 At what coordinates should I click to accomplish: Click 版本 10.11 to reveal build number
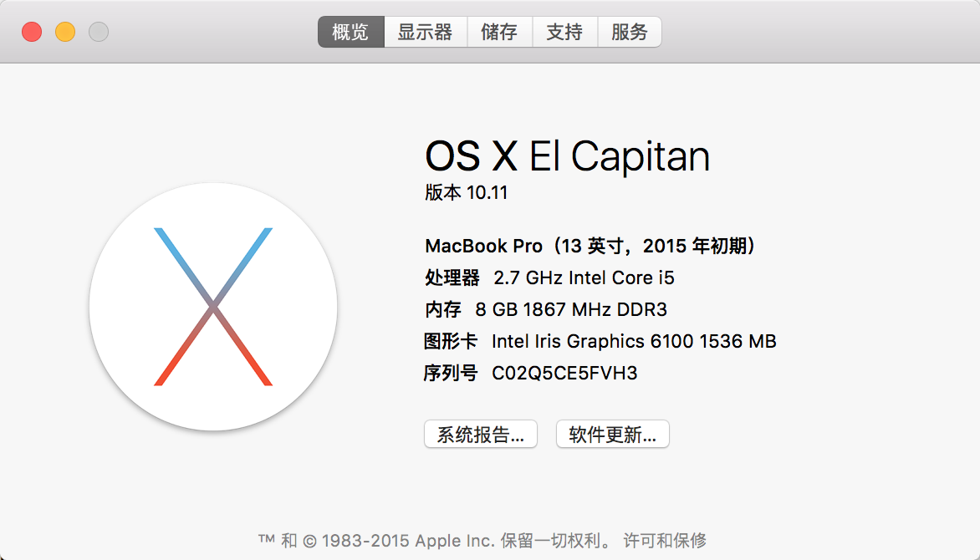point(467,193)
